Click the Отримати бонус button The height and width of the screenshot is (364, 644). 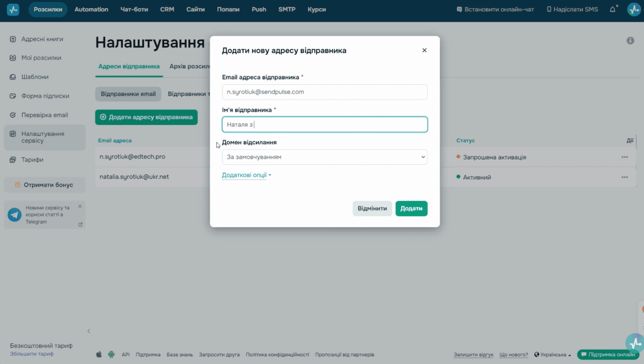click(x=44, y=185)
